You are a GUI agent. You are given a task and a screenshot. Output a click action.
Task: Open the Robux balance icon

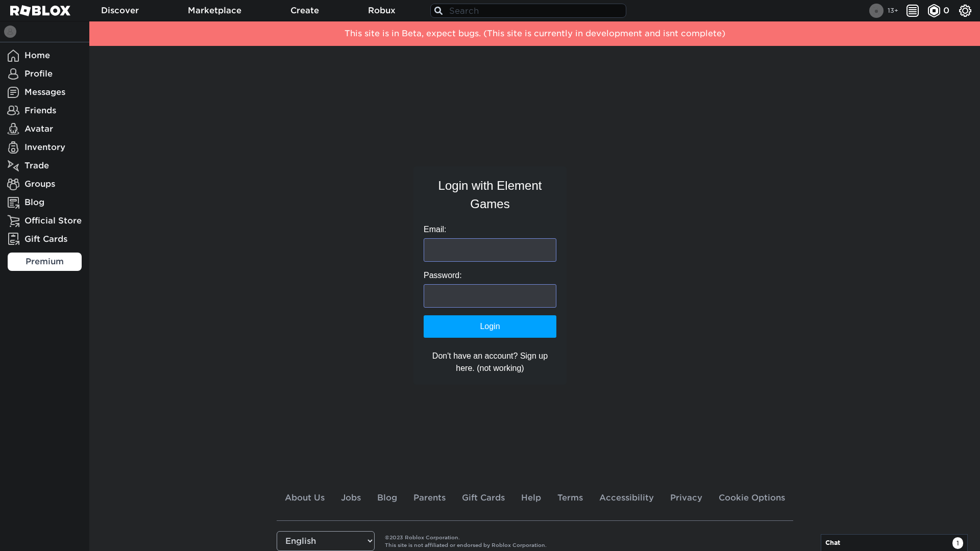(934, 11)
